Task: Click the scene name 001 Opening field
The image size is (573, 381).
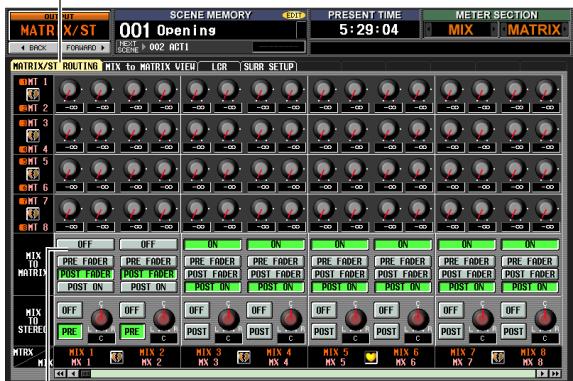Action: [207, 30]
